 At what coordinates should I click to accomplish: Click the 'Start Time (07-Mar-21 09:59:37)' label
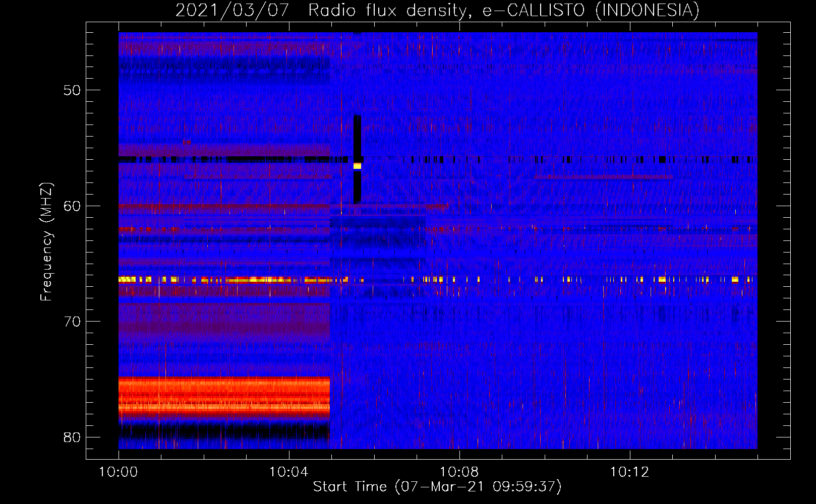(x=437, y=486)
